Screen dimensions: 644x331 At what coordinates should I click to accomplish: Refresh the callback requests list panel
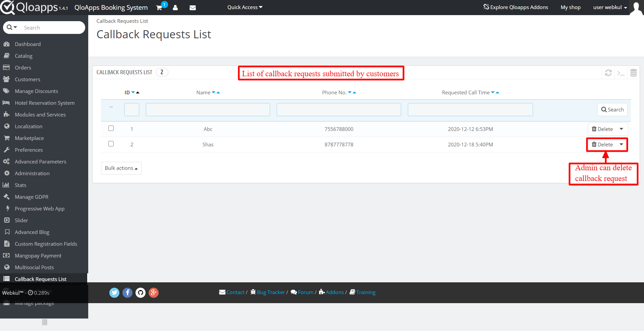608,73
